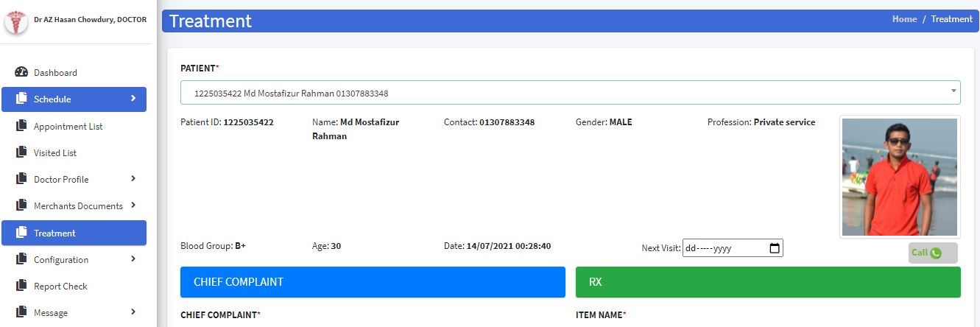Expand the Schedule menu chevron

click(133, 98)
